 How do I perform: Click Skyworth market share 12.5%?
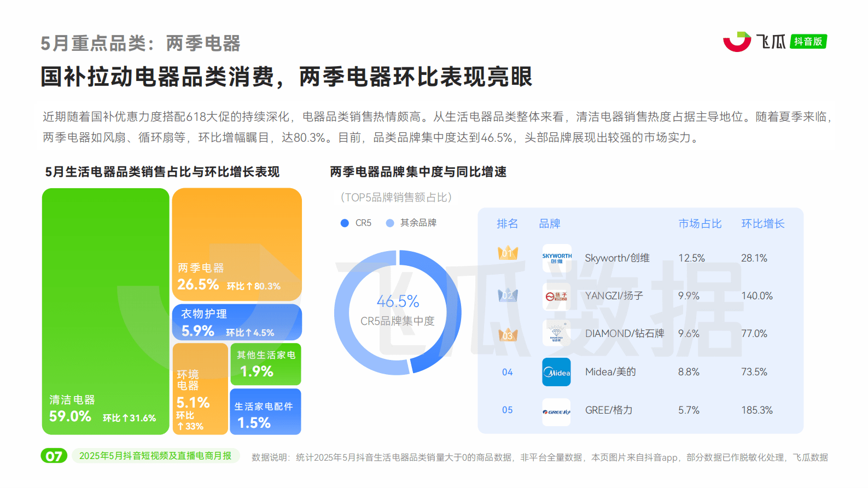pos(692,258)
